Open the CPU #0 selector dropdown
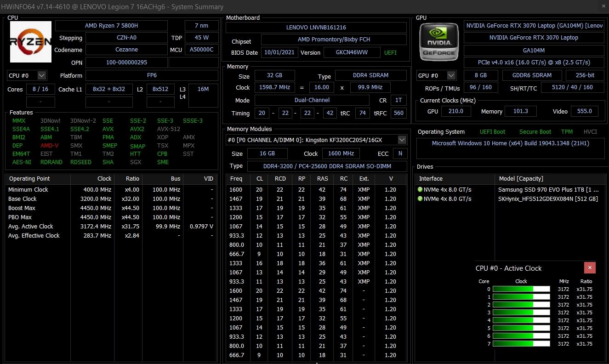 click(x=27, y=75)
